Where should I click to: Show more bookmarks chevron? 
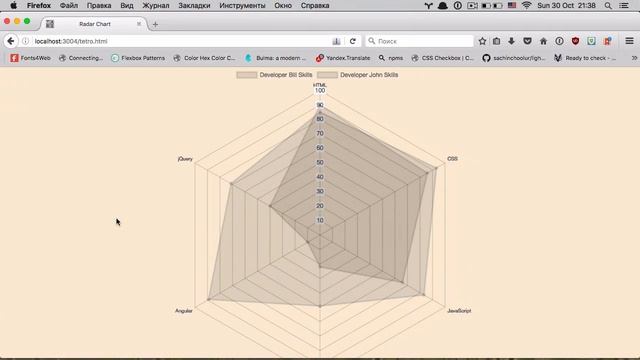(634, 58)
